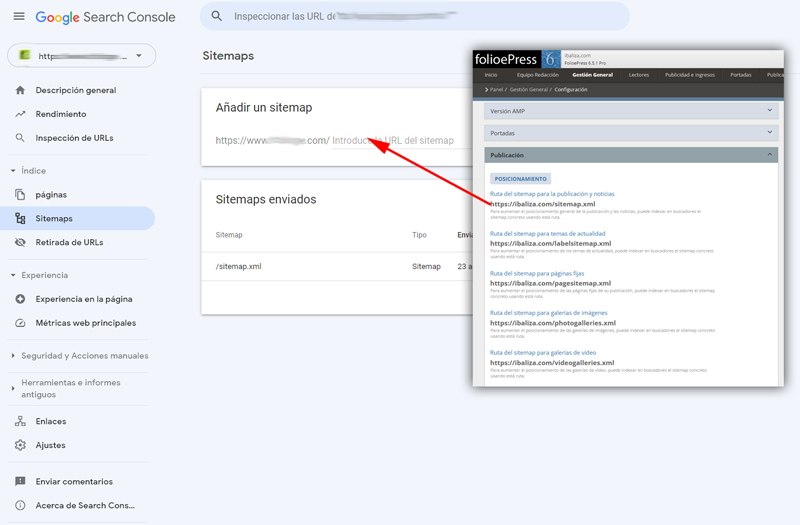Select Sitemaps in the sidebar
The height and width of the screenshot is (525, 800).
click(x=78, y=218)
